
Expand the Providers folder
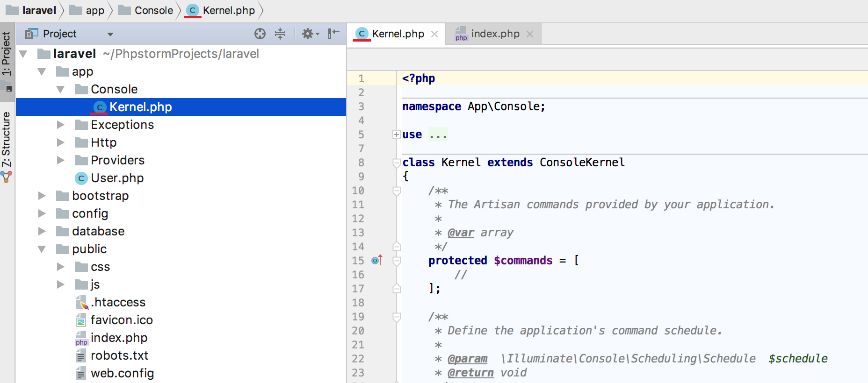pyautogui.click(x=60, y=160)
